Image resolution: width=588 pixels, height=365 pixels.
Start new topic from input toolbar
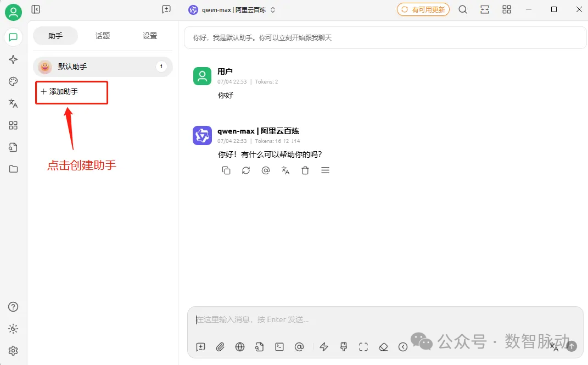[x=200, y=347]
